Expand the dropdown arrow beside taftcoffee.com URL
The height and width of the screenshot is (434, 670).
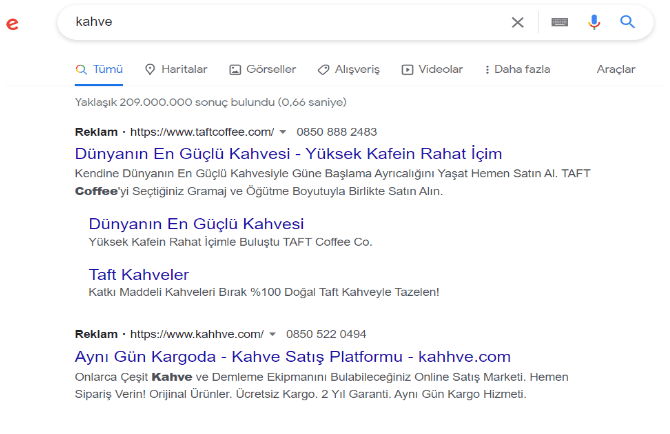pos(282,132)
